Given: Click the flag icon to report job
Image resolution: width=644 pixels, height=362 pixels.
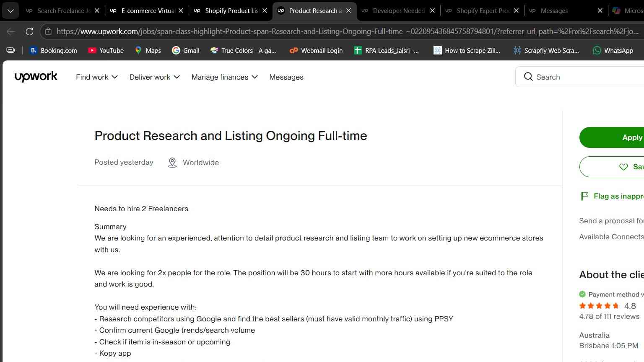Looking at the screenshot, I should [584, 196].
